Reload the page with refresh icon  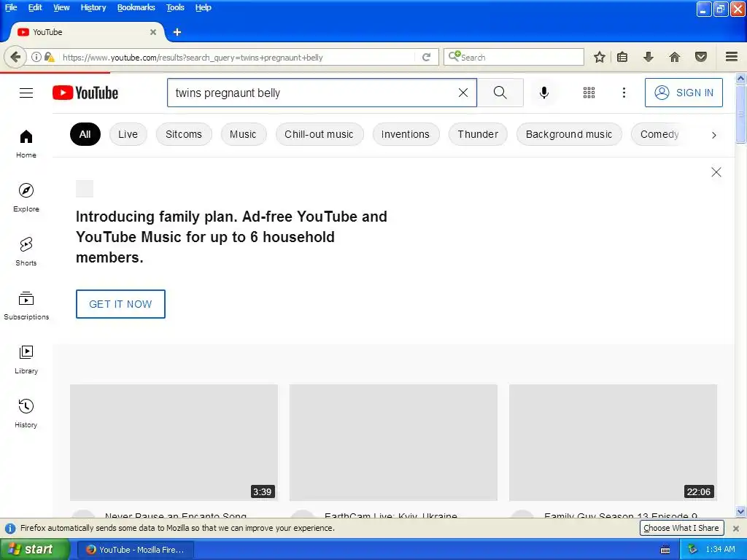click(x=426, y=57)
